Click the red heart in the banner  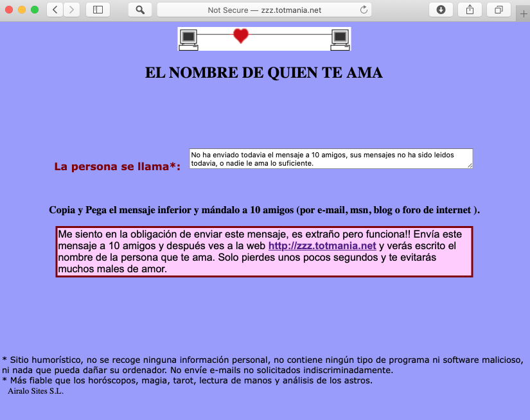tap(240, 36)
